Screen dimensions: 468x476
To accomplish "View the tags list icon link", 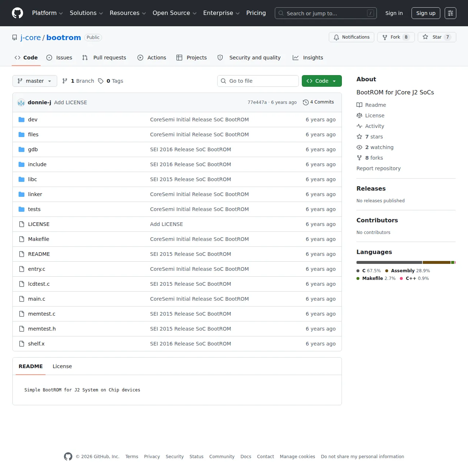I will pos(101,81).
